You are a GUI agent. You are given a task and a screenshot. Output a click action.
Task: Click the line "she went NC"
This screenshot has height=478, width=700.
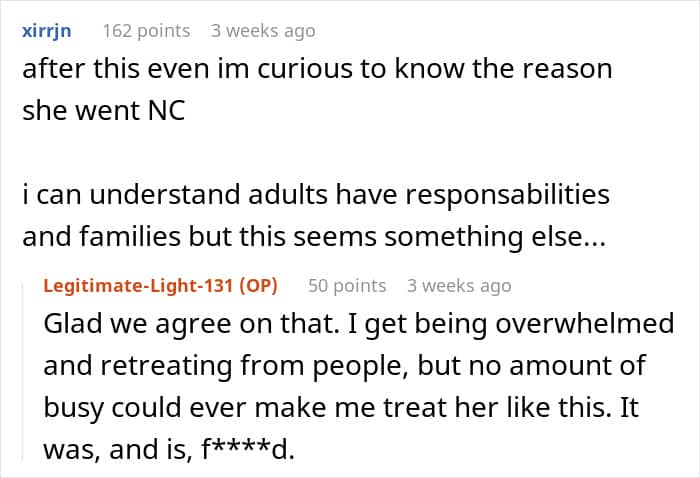coord(103,111)
